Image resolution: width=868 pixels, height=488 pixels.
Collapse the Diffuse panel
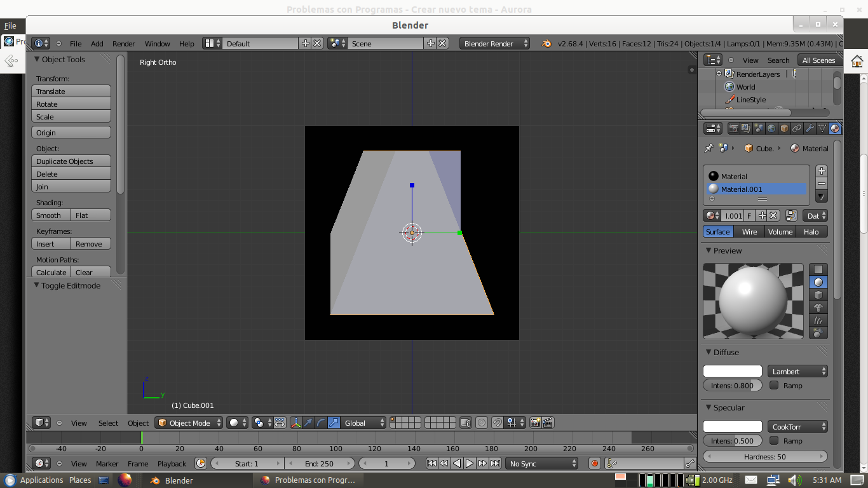(x=709, y=352)
